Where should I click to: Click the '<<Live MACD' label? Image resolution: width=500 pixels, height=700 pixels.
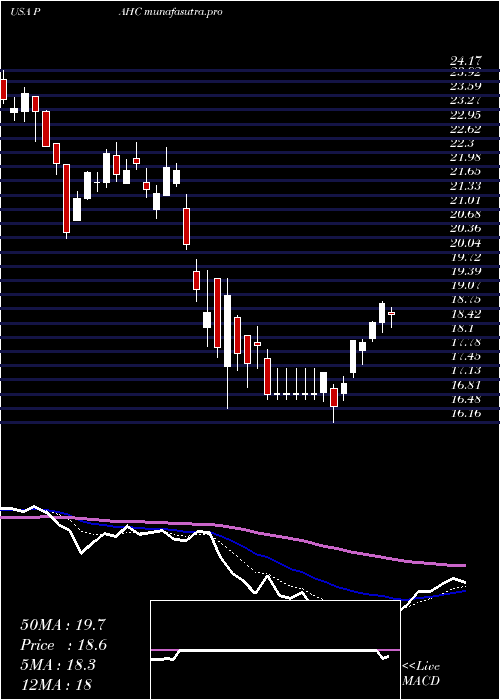pyautogui.click(x=421, y=674)
